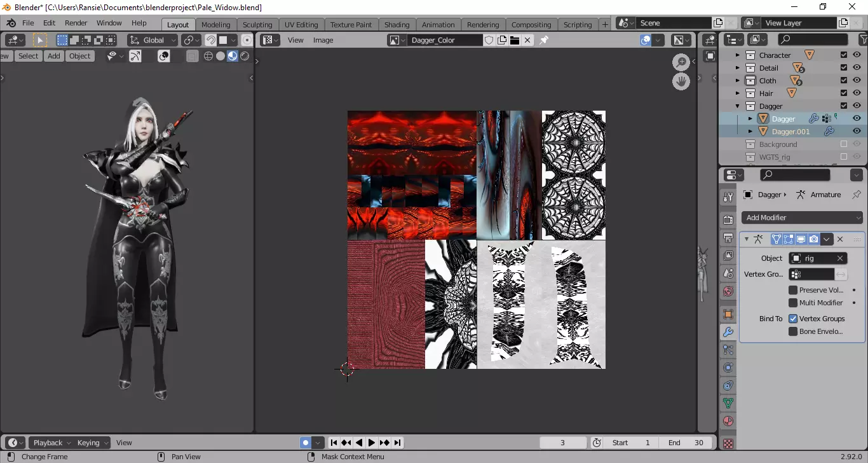This screenshot has height=463, width=868.
Task: Collapse the Armature modifier panel
Action: [x=747, y=239]
